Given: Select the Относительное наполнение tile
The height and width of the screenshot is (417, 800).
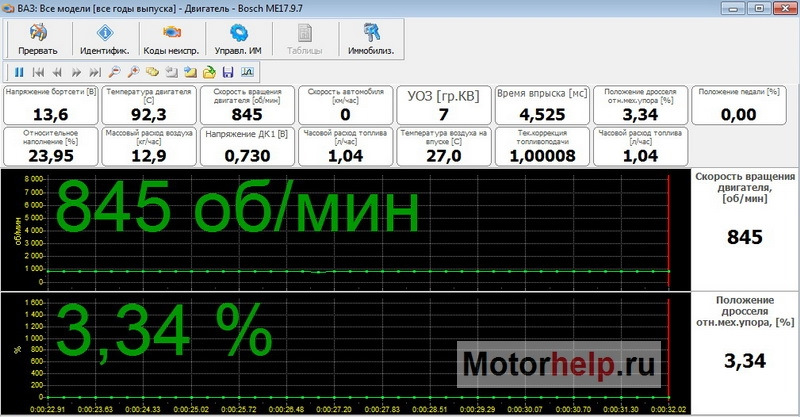Looking at the screenshot, I should (51, 146).
